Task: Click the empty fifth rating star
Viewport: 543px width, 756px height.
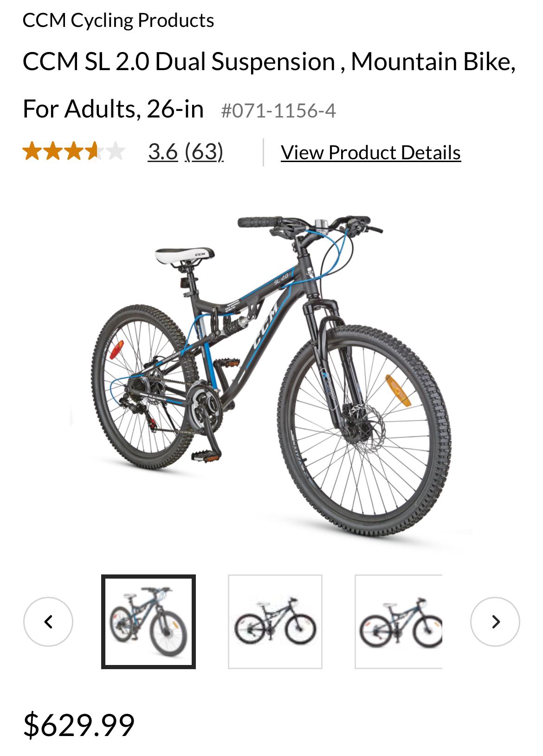Action: [x=116, y=151]
